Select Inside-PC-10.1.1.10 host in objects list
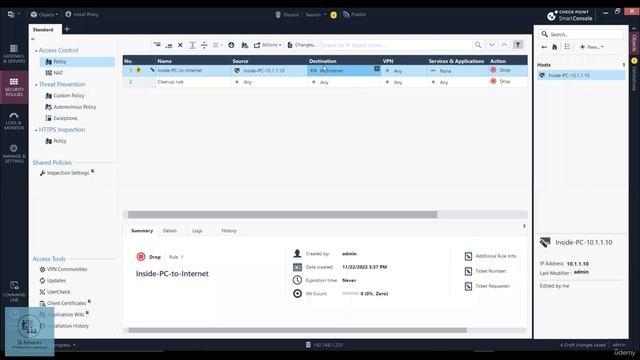Screen dimensions: 640x360 point(581,75)
